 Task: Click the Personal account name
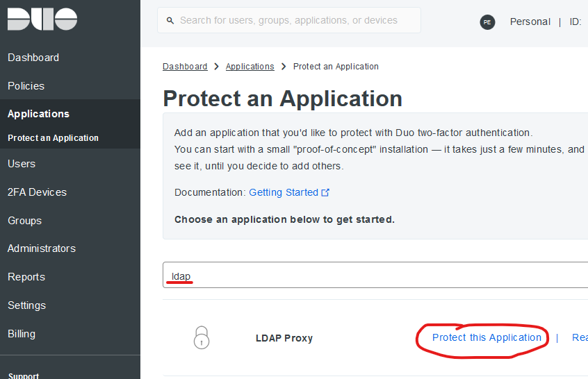[530, 22]
